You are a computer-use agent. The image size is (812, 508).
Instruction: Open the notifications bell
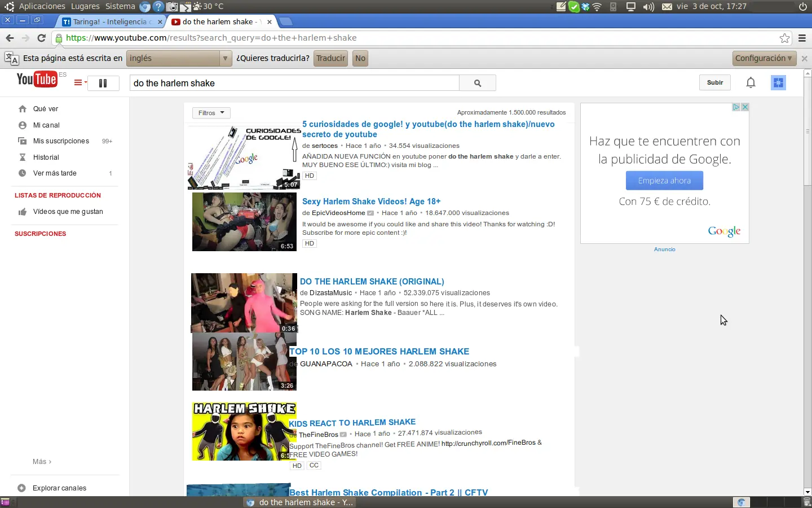pyautogui.click(x=751, y=82)
